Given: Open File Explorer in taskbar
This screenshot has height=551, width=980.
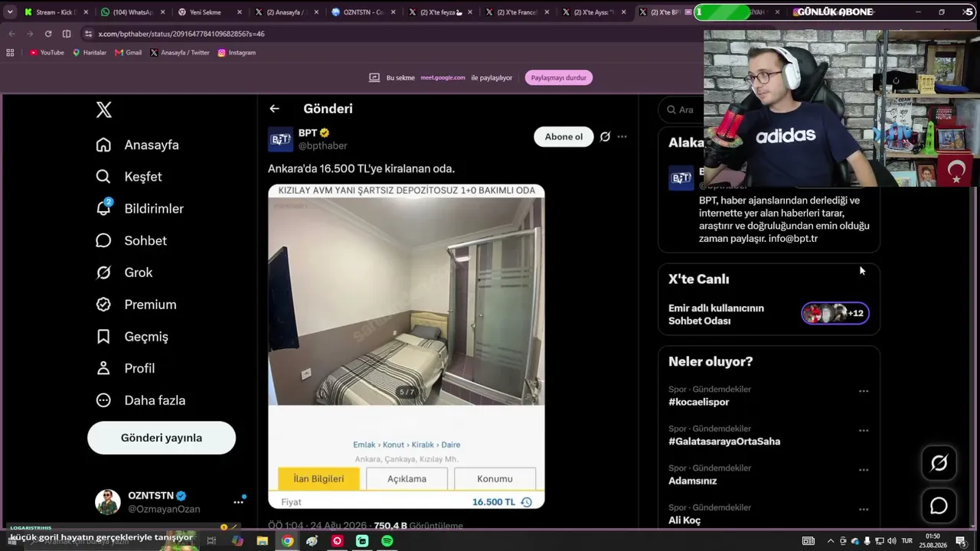Looking at the screenshot, I should point(263,541).
